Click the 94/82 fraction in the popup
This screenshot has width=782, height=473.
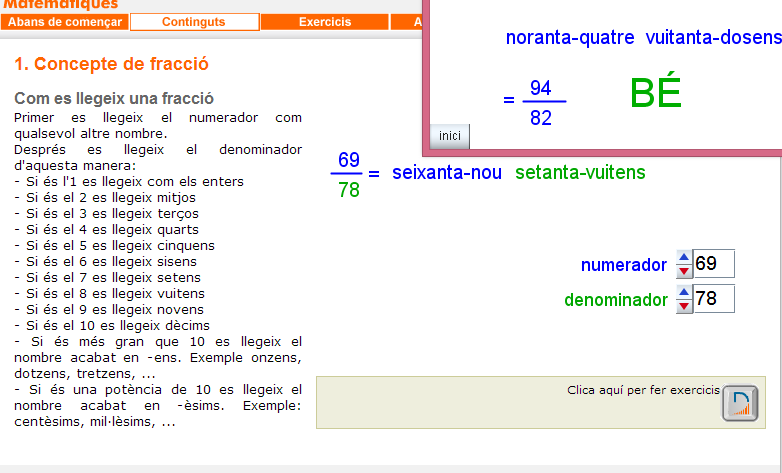pos(541,103)
